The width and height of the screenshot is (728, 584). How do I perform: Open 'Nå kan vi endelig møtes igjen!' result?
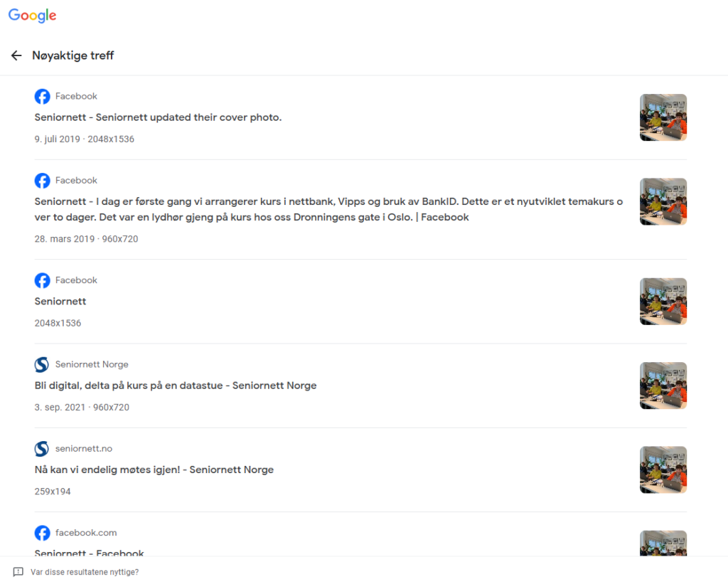coord(154,469)
